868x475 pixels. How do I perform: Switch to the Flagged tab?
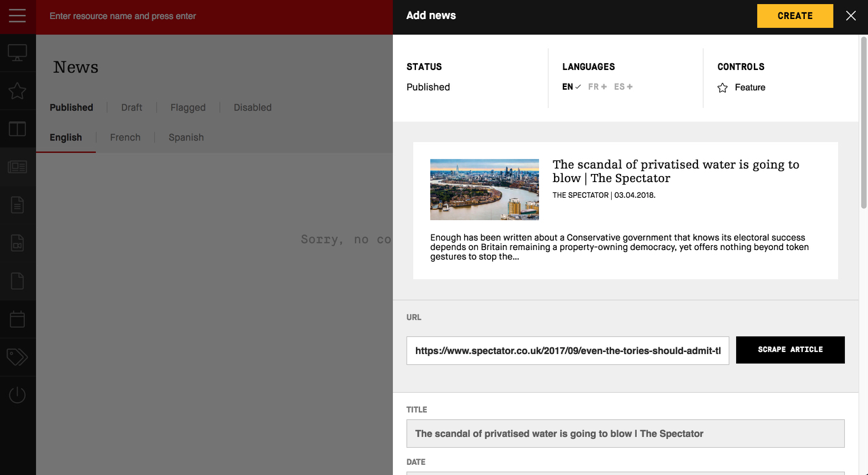click(188, 107)
